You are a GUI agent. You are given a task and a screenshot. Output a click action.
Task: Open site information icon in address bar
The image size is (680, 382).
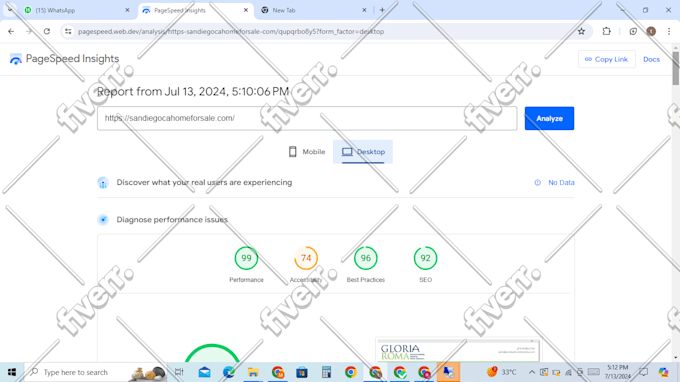pyautogui.click(x=68, y=31)
